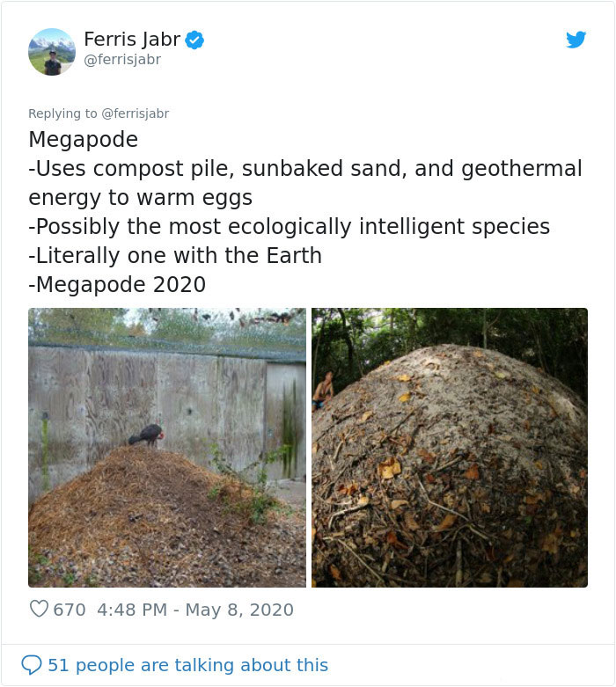Open Ferris Jabr's profile avatar
The height and width of the screenshot is (687, 616).
tap(52, 52)
